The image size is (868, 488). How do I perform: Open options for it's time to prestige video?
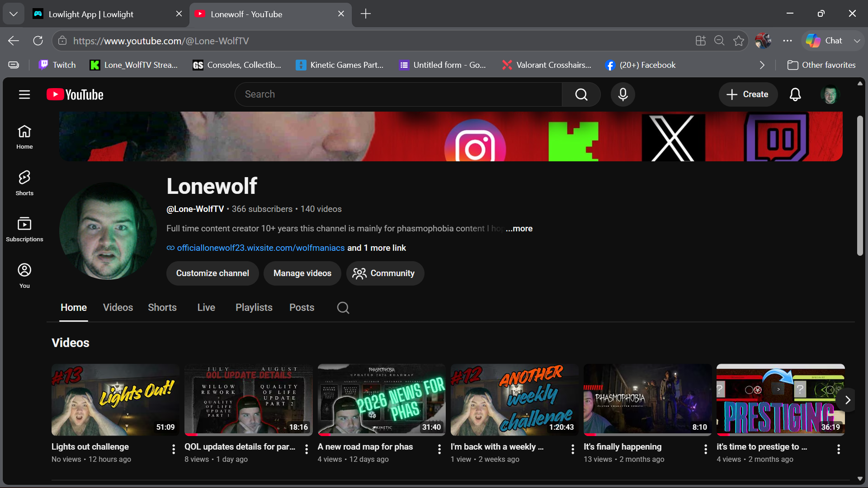(839, 449)
